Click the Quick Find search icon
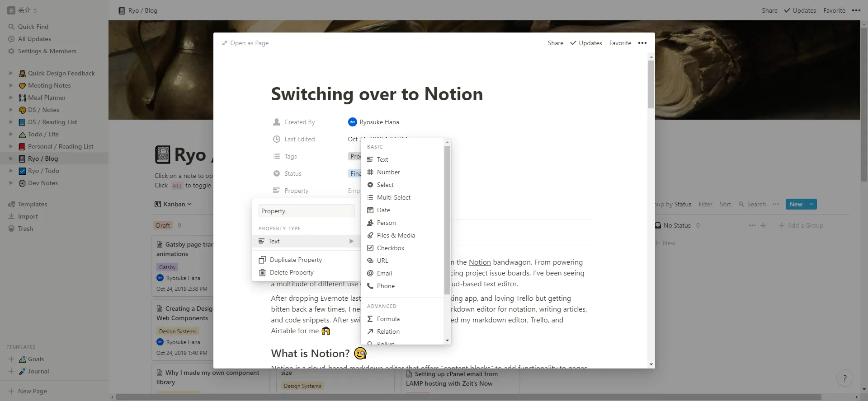Screen dimensions: 868x401 (12, 27)
